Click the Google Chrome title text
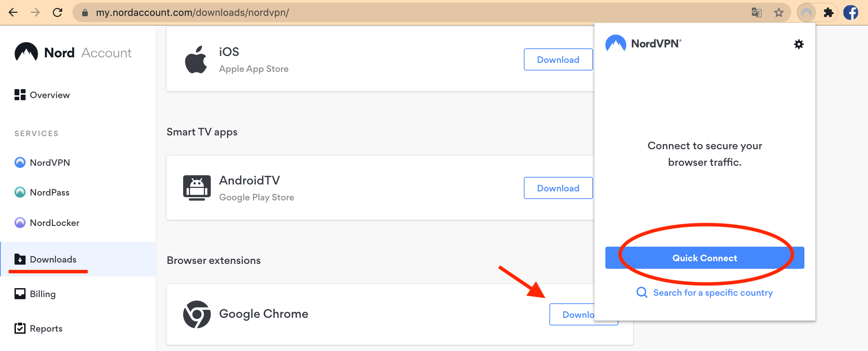The height and width of the screenshot is (351, 868). click(264, 314)
